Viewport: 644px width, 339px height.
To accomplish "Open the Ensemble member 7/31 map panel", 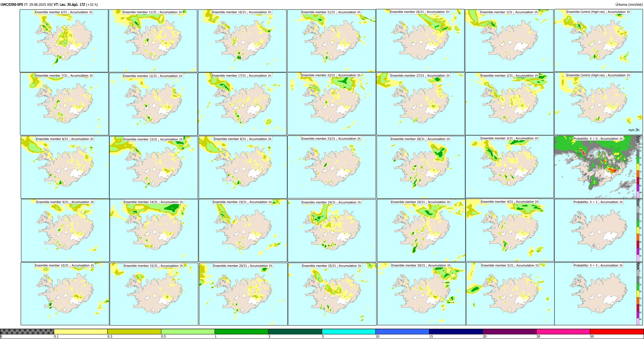I will point(64,104).
